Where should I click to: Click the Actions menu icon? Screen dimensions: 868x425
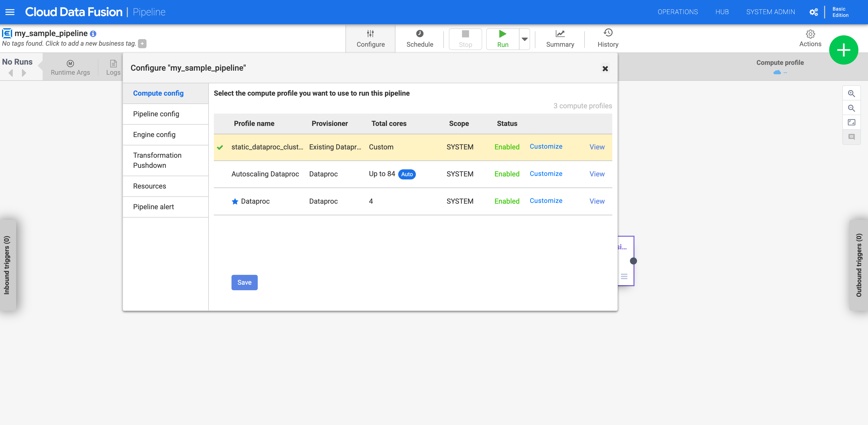[809, 34]
